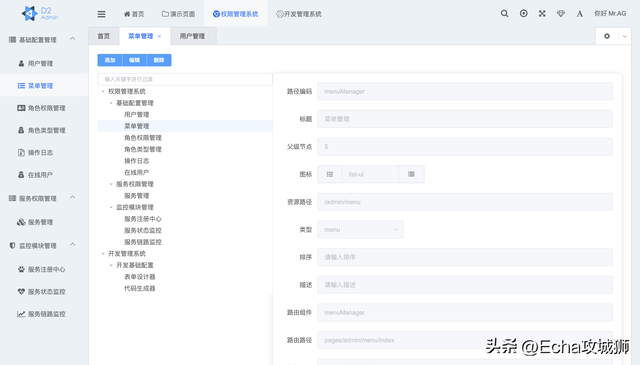Open the search icon in header
Screen dimensions: 640x365
tap(504, 13)
